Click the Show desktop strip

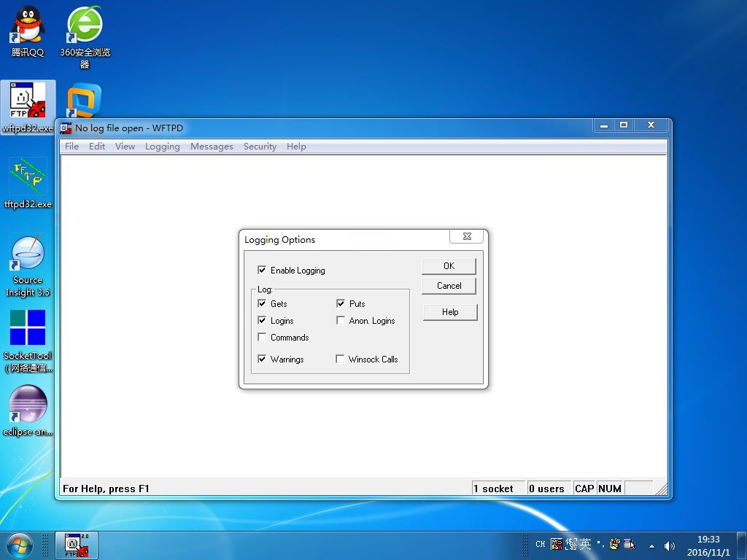point(742,545)
